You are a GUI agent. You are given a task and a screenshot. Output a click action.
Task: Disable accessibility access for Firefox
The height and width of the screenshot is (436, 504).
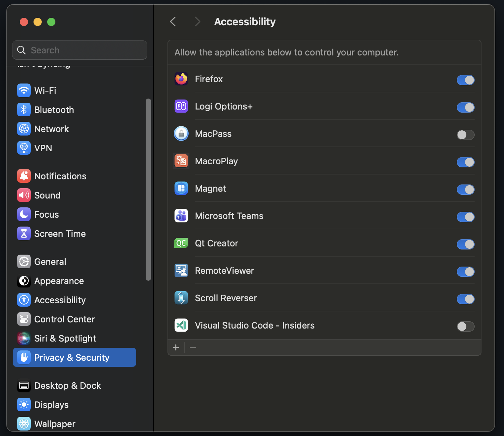465,80
